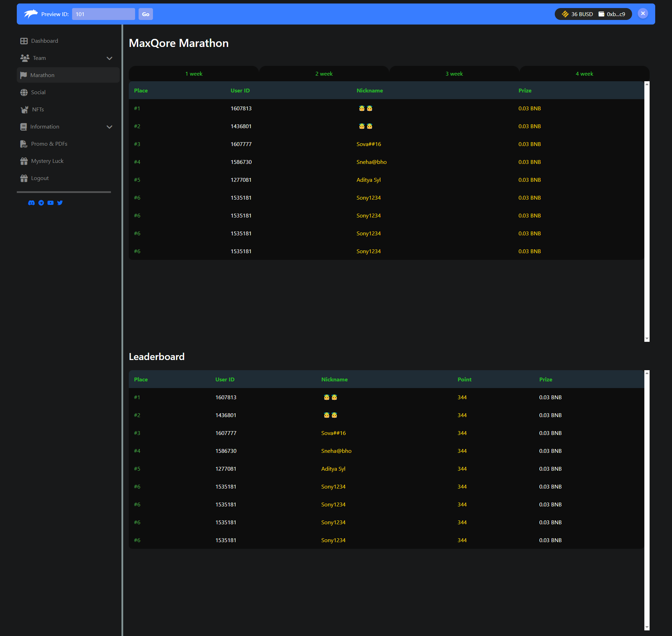Viewport: 672px width, 636px height.
Task: Close the preview bar with X button
Action: (643, 13)
